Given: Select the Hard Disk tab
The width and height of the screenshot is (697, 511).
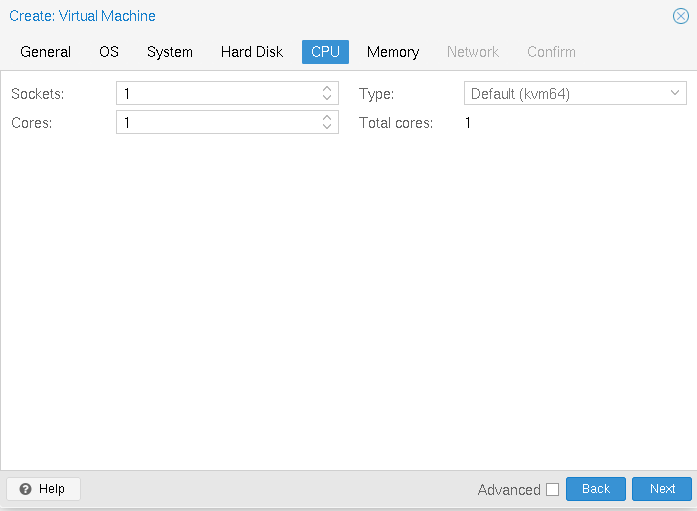Looking at the screenshot, I should (x=252, y=52).
